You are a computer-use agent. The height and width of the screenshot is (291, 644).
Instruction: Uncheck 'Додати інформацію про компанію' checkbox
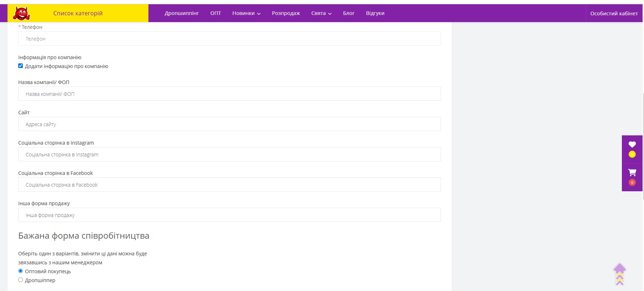click(x=21, y=66)
